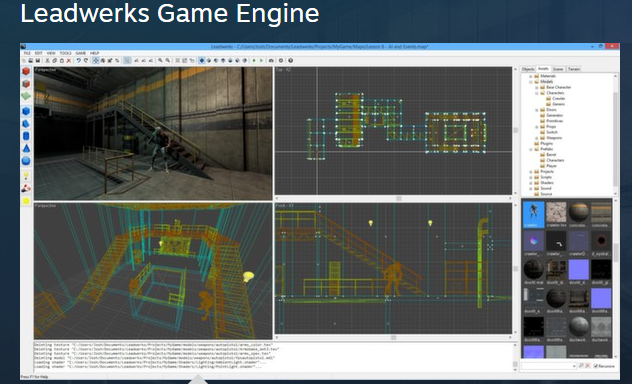The height and width of the screenshot is (384, 632).
Task: Click the Save floppy disk icon
Action: click(37, 60)
